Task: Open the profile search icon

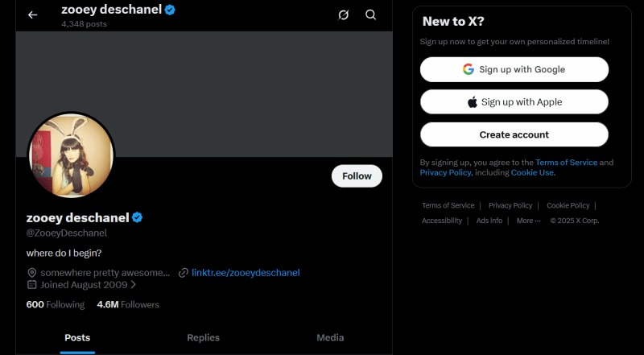Action: [370, 14]
